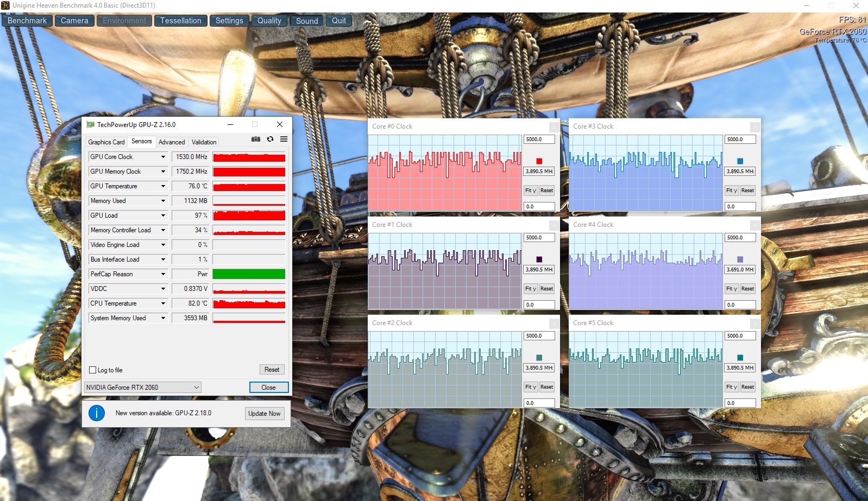Open the PerfCap Reason sensor dropdown
The image size is (868, 501).
click(163, 274)
